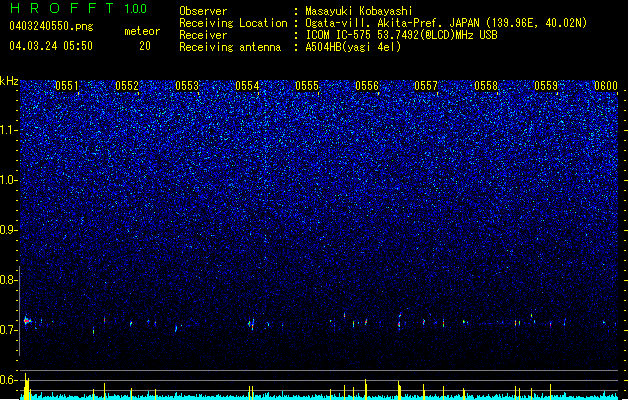The height and width of the screenshot is (400, 629).
Task: Click observer name Masayuki Kobayashi
Action: tap(359, 11)
